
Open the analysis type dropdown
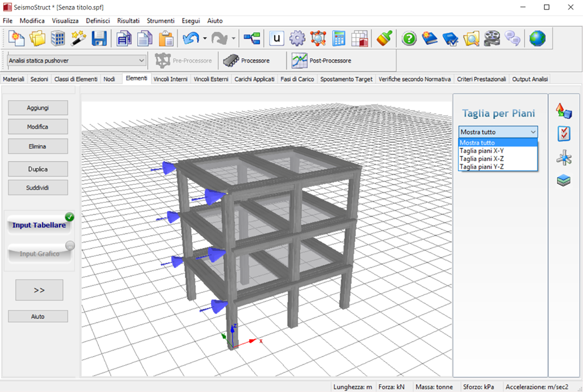point(77,61)
